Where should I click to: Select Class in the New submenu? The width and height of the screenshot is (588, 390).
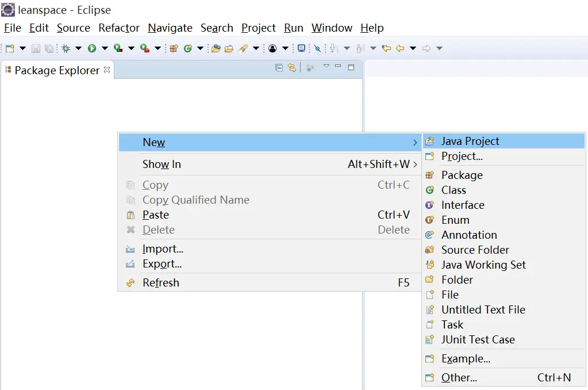click(504, 190)
